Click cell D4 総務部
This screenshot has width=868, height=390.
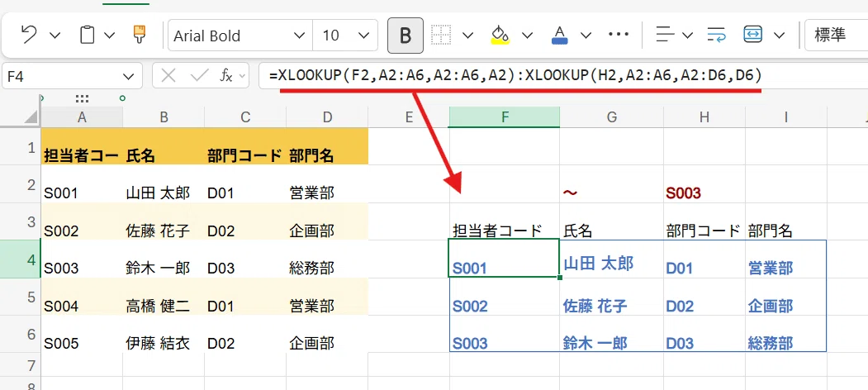click(327, 259)
